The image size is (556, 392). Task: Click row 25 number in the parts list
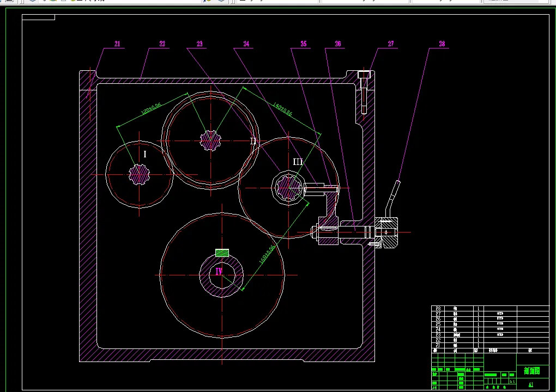pos(438,324)
